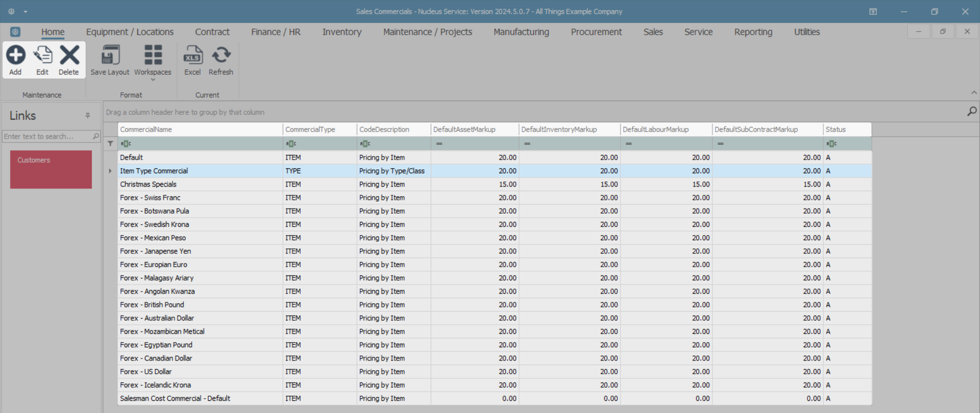Viewport: 980px width, 413px height.
Task: Go to the Inventory tab
Action: [342, 32]
